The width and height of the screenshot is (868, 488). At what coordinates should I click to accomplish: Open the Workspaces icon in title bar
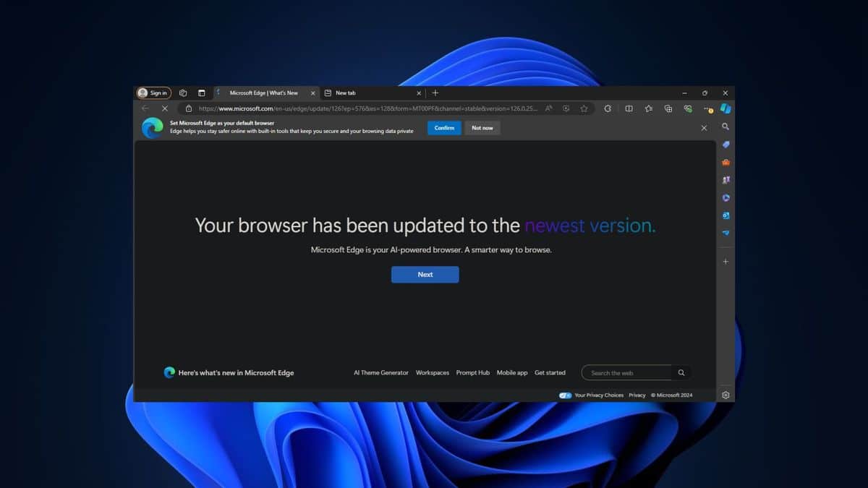[183, 93]
